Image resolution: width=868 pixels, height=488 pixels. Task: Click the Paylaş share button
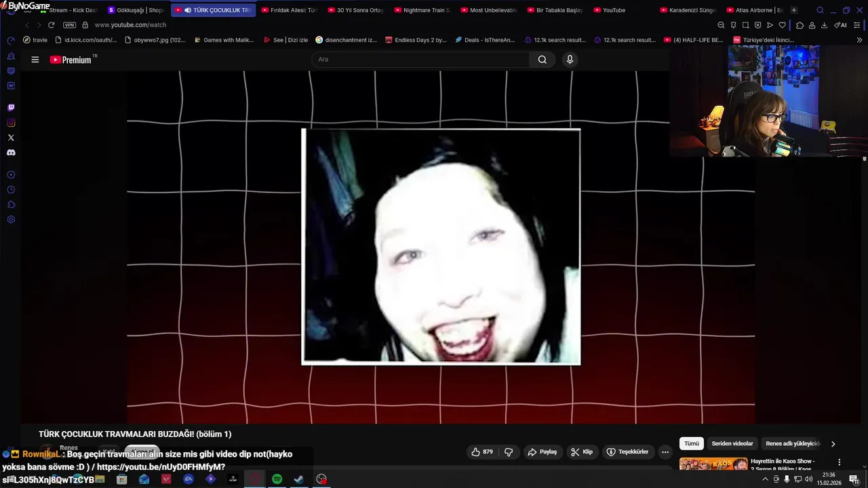click(542, 452)
